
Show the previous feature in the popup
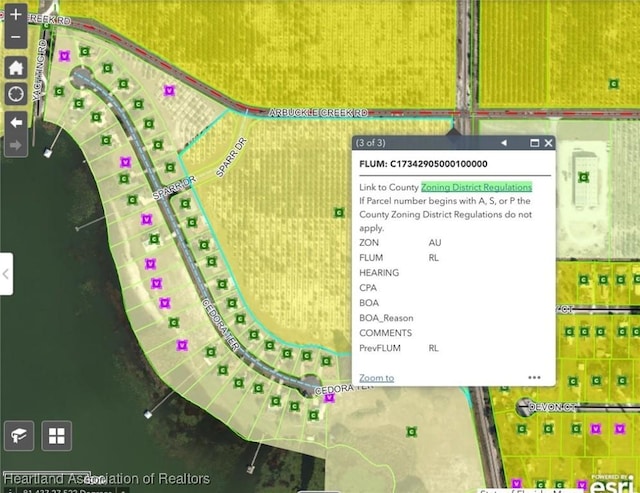click(x=504, y=143)
